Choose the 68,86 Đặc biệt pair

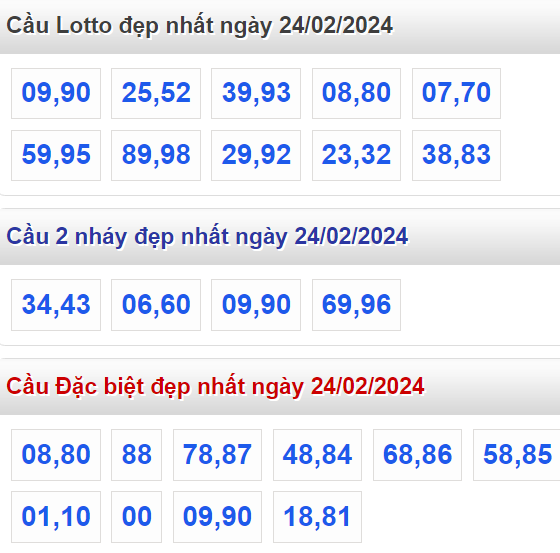pyautogui.click(x=418, y=455)
